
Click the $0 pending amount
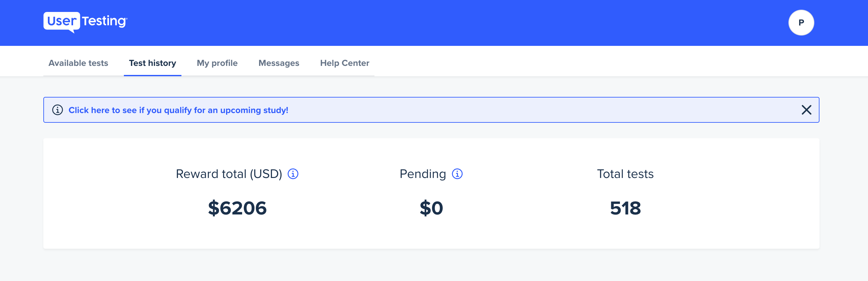[431, 208]
